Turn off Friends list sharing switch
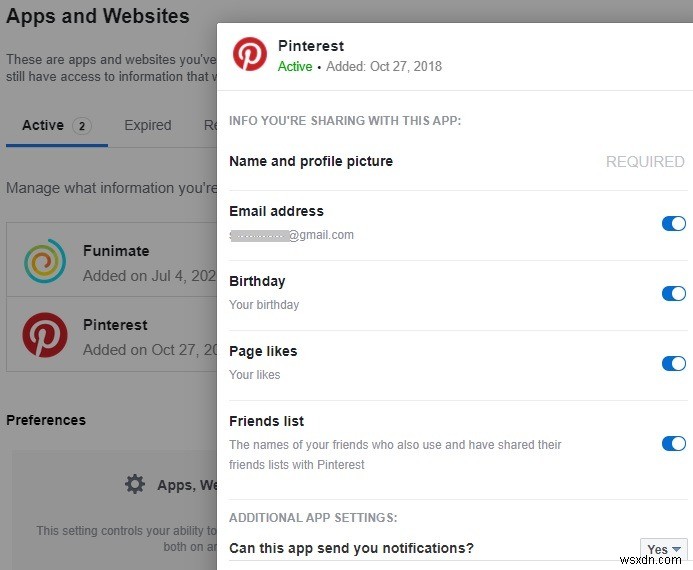Screen dimensions: 693x570 click(x=674, y=444)
